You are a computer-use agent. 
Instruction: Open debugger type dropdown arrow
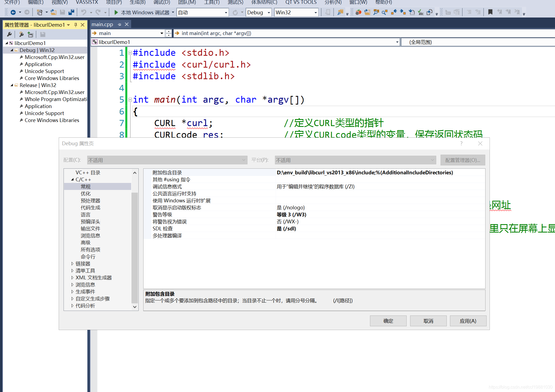173,12
